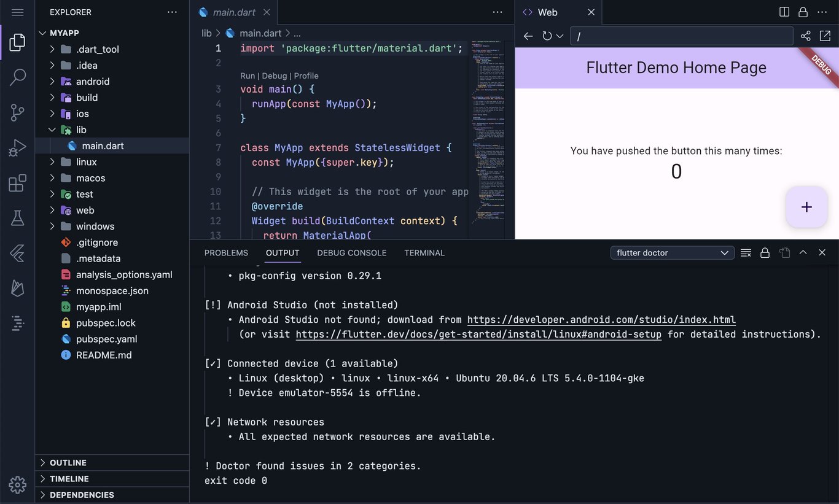Expand the TIMELINE section
This screenshot has width=839, height=504.
pyautogui.click(x=112, y=479)
